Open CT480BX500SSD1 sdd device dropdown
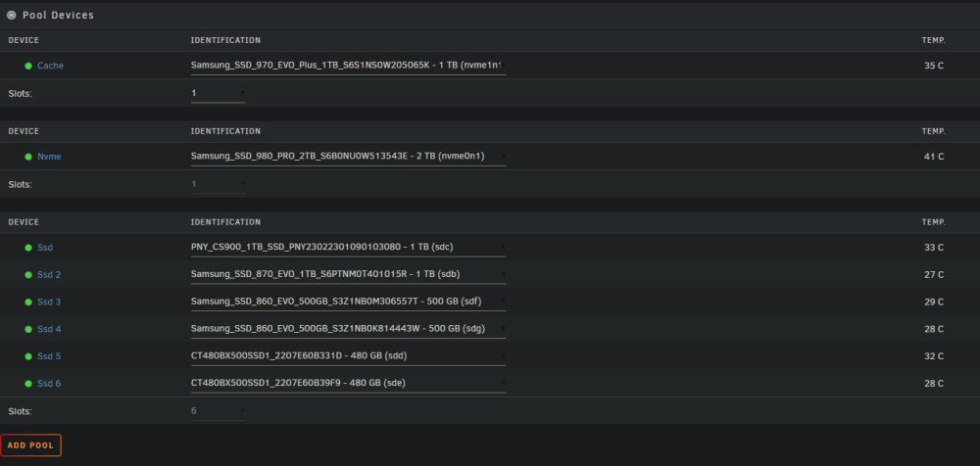The height and width of the screenshot is (466, 980). [348, 356]
